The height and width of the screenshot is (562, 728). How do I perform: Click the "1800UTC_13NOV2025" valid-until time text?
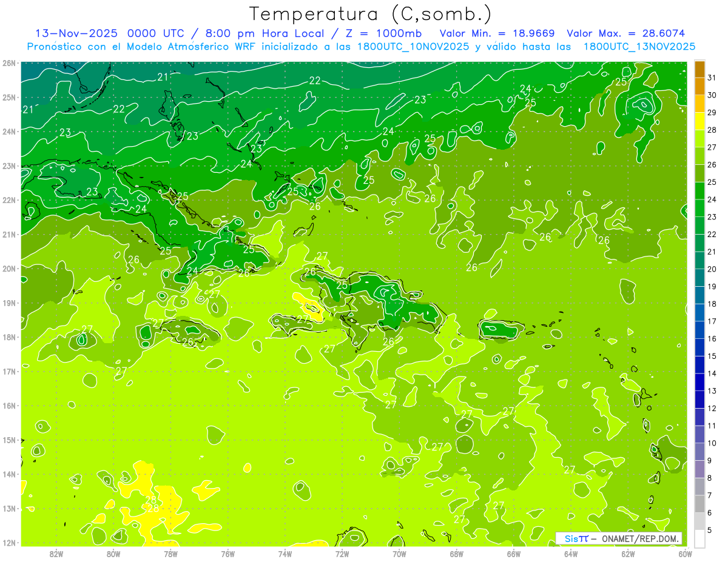coord(639,47)
